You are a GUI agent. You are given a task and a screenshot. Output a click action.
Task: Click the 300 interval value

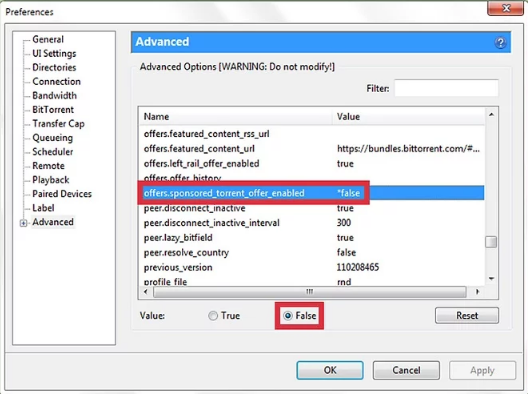[344, 223]
